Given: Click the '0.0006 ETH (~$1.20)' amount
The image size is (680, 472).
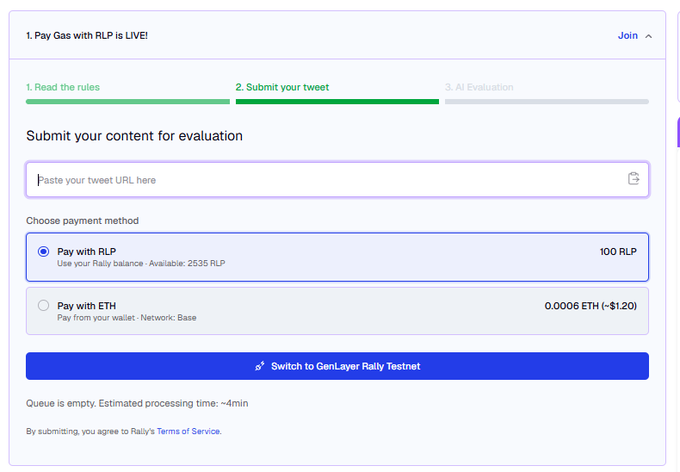Looking at the screenshot, I should (591, 306).
